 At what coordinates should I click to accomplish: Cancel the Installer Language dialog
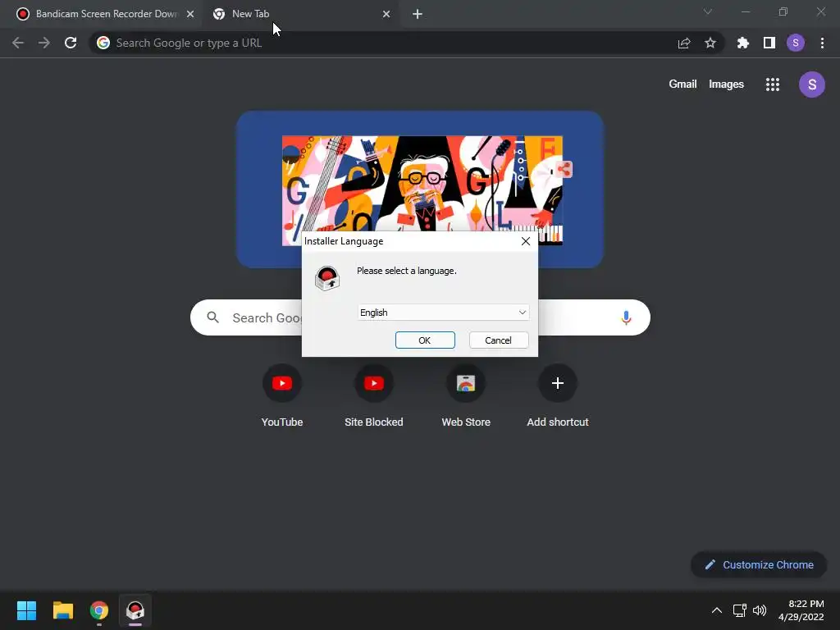click(498, 340)
